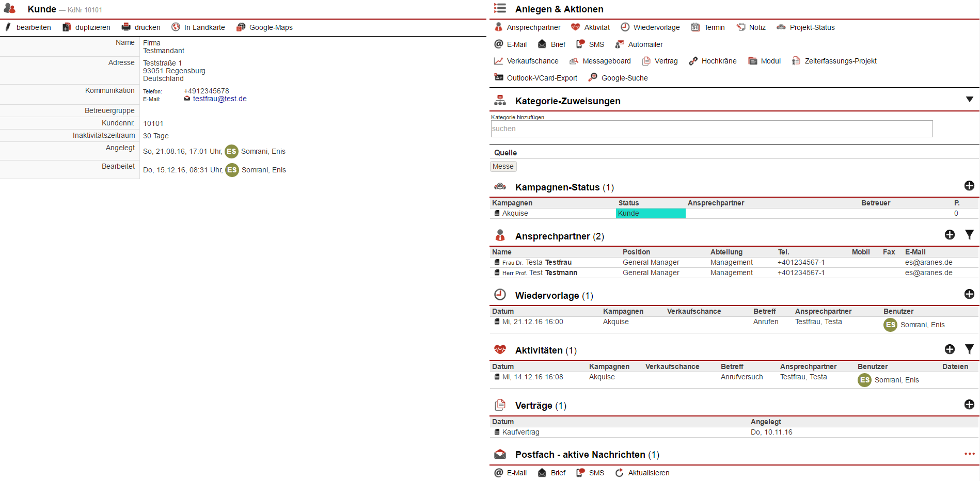Open the Messageboard
The height and width of the screenshot is (481, 980).
point(600,61)
